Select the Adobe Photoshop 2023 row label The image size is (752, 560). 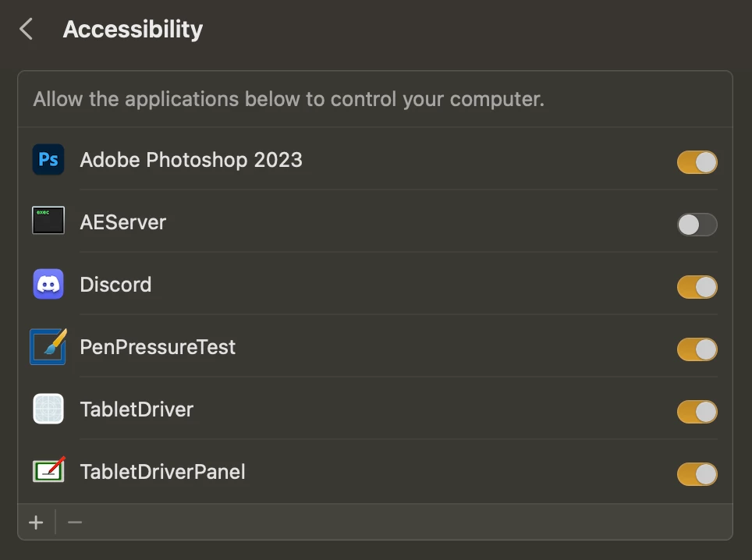[191, 160]
